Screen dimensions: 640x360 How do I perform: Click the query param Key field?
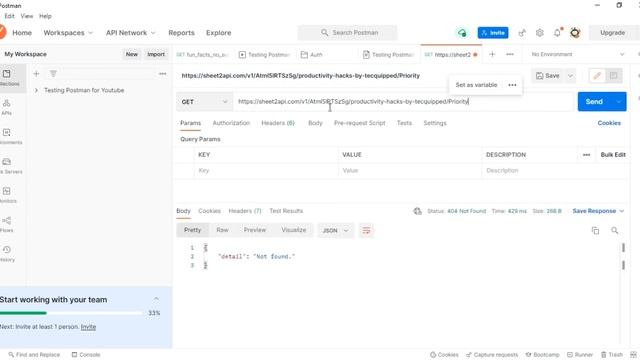[x=266, y=171]
